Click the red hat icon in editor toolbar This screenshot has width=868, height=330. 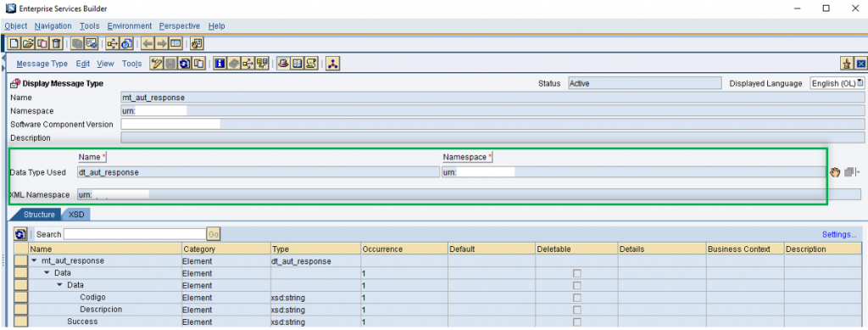pos(283,64)
